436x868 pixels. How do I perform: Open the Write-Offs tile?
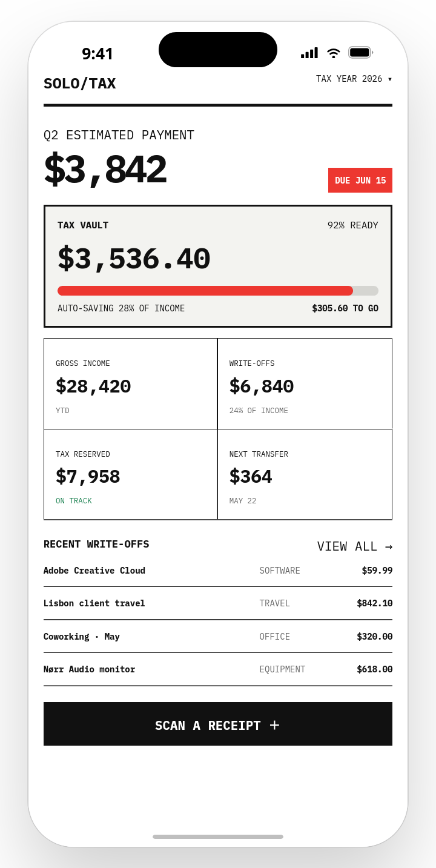coord(305,383)
